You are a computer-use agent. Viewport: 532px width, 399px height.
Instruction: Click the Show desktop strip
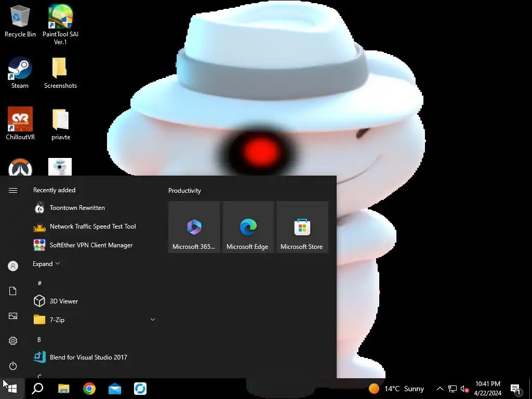[x=530, y=389]
